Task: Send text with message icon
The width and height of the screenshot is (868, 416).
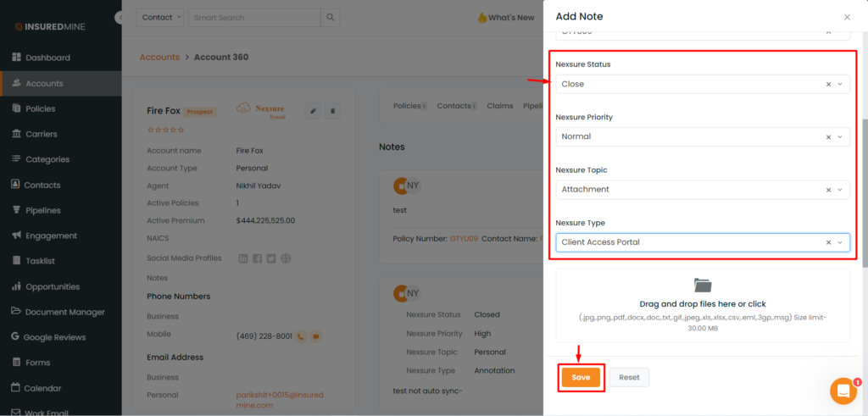Action: pos(316,336)
